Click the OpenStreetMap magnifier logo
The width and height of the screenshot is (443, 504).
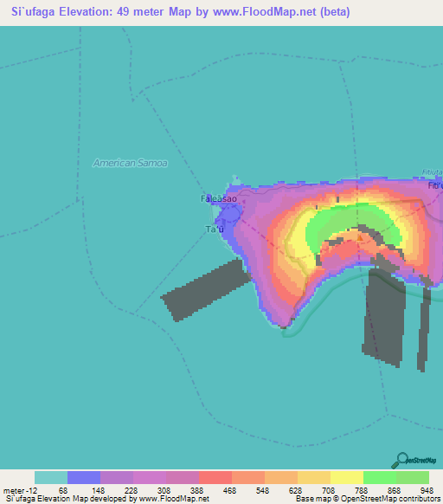pyautogui.click(x=414, y=461)
